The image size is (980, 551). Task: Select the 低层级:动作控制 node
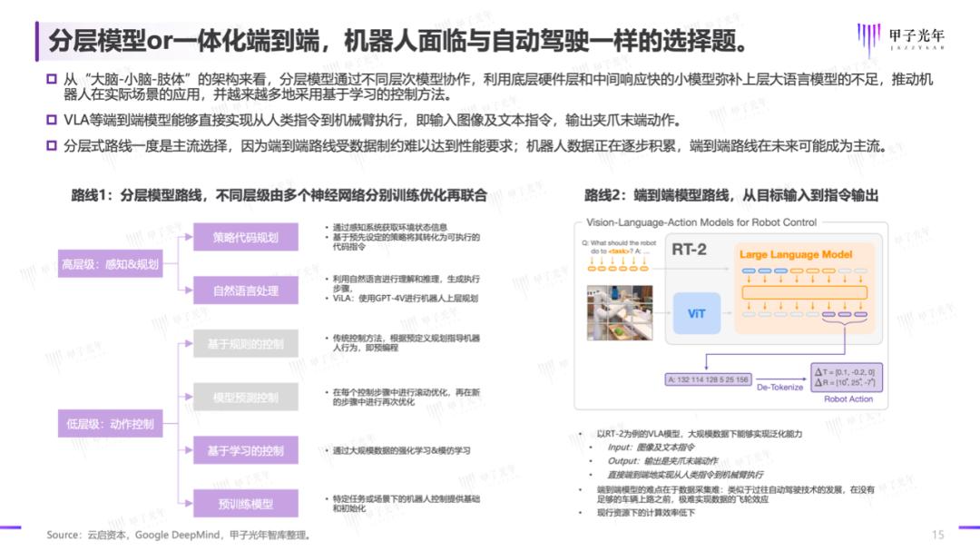pos(110,424)
